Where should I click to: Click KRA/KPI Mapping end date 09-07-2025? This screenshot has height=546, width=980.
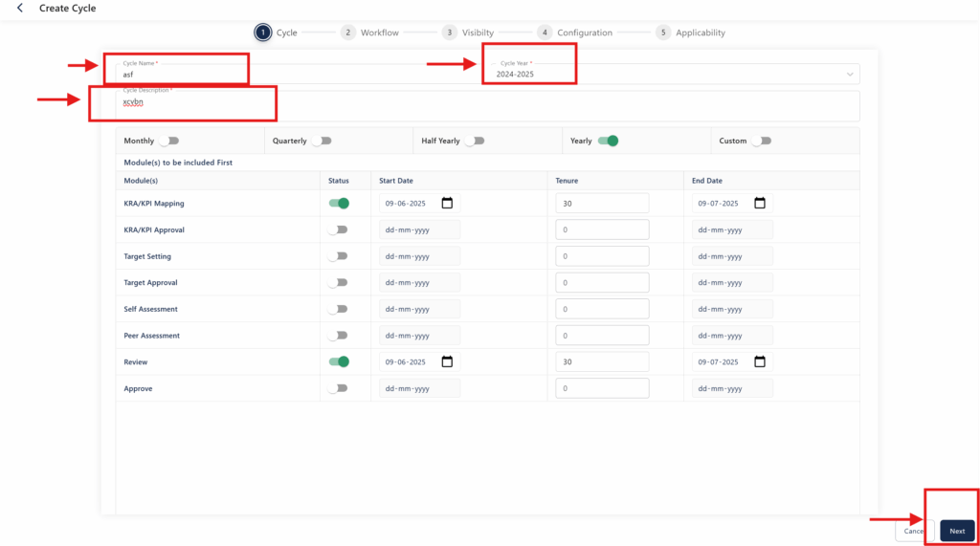[x=718, y=203]
